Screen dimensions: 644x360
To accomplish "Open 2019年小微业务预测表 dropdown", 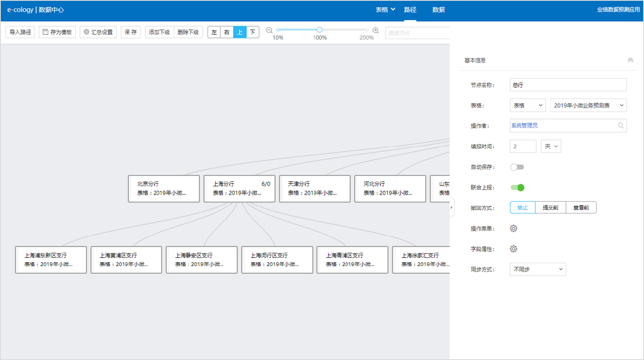I will pyautogui.click(x=588, y=105).
